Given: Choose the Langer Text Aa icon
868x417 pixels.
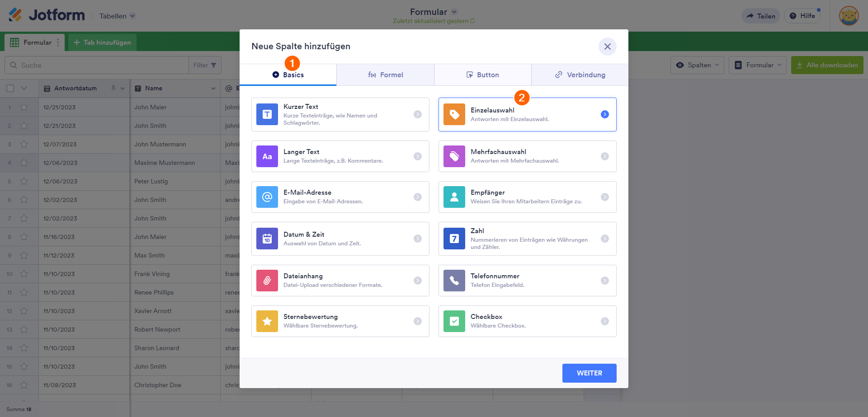Looking at the screenshot, I should click(x=267, y=156).
